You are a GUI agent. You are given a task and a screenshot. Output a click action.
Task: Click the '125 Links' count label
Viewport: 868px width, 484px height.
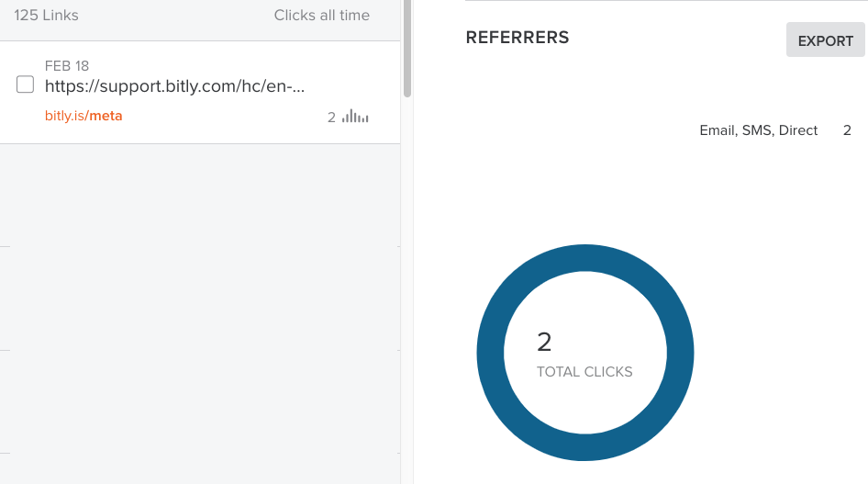click(46, 15)
